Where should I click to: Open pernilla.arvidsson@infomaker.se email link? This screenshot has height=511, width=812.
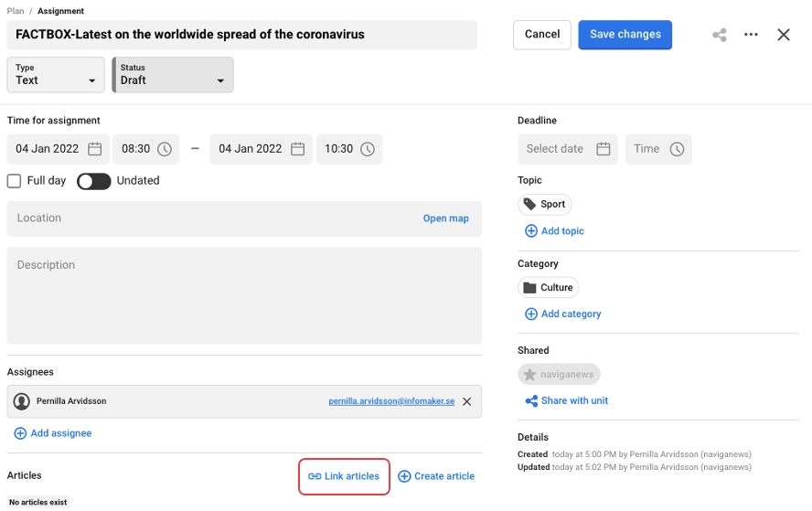coord(391,401)
